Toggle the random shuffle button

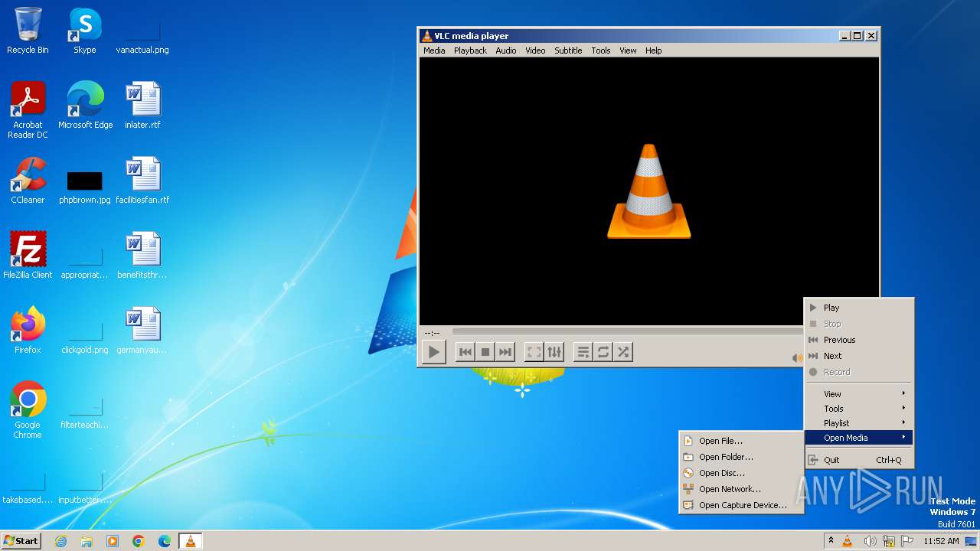click(x=623, y=352)
